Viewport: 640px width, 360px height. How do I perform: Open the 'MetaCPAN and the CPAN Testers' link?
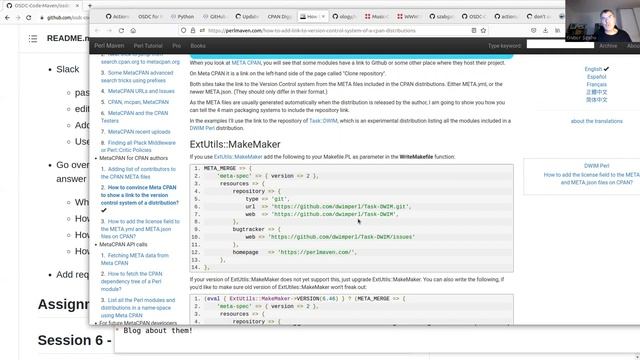(x=134, y=117)
